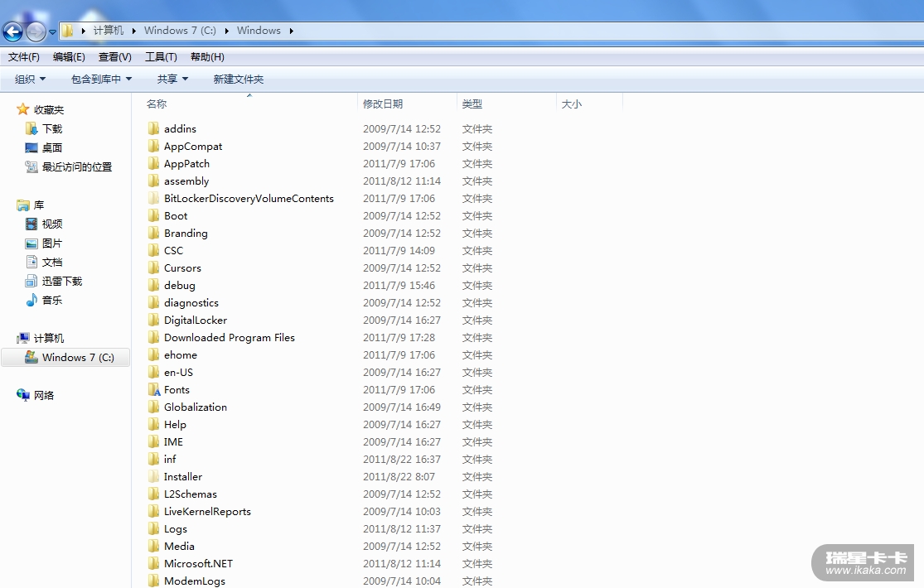Image resolution: width=924 pixels, height=588 pixels.
Task: Select 计算机 in the address bar
Action: click(109, 31)
